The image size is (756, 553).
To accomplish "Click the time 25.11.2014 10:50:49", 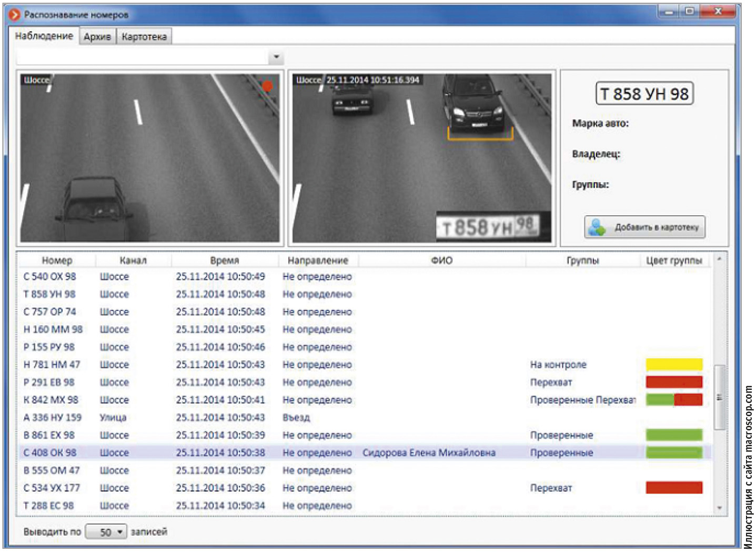I will pos(220,277).
